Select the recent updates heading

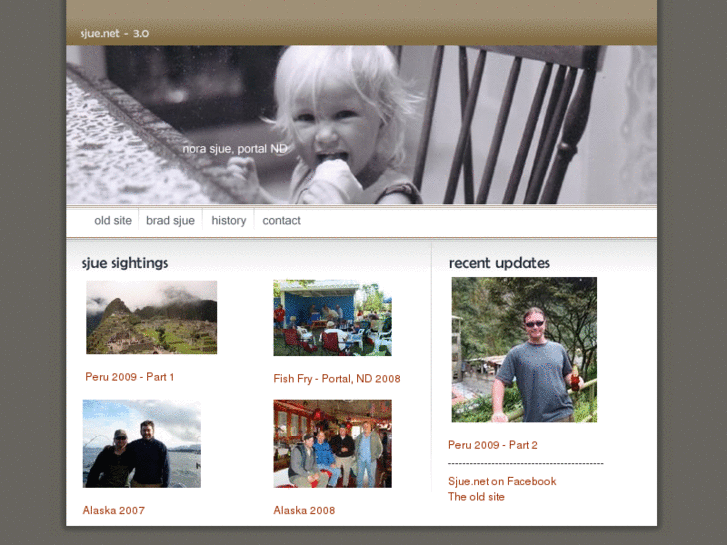point(499,263)
